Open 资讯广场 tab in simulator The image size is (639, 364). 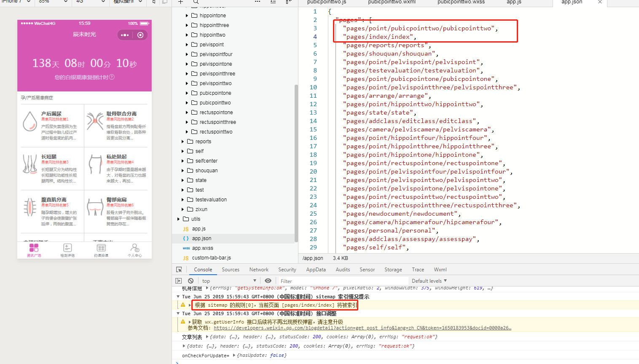(34, 250)
